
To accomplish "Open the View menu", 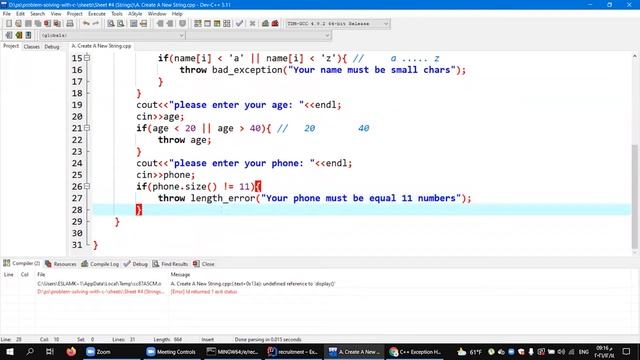I will pyautogui.click(x=56, y=13).
